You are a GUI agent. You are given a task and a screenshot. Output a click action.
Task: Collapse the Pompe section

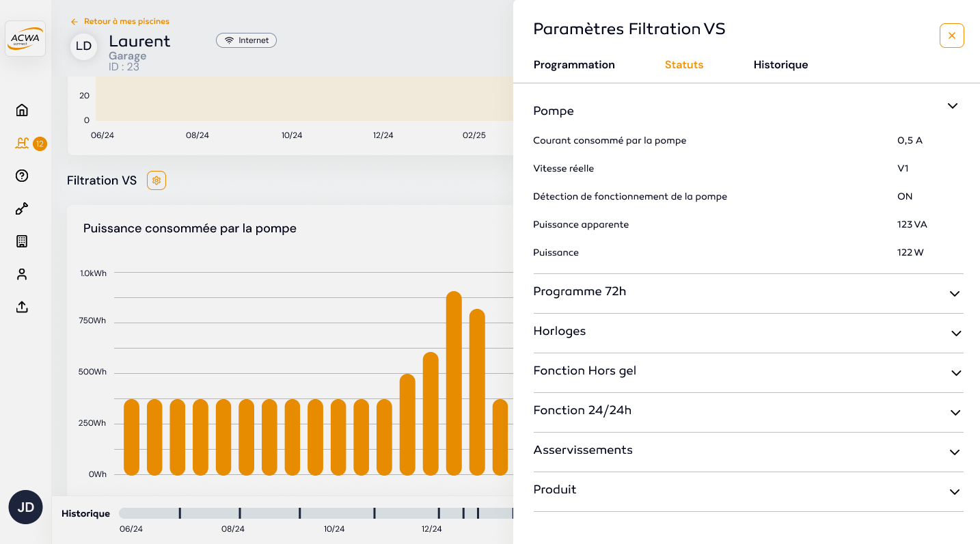click(952, 106)
